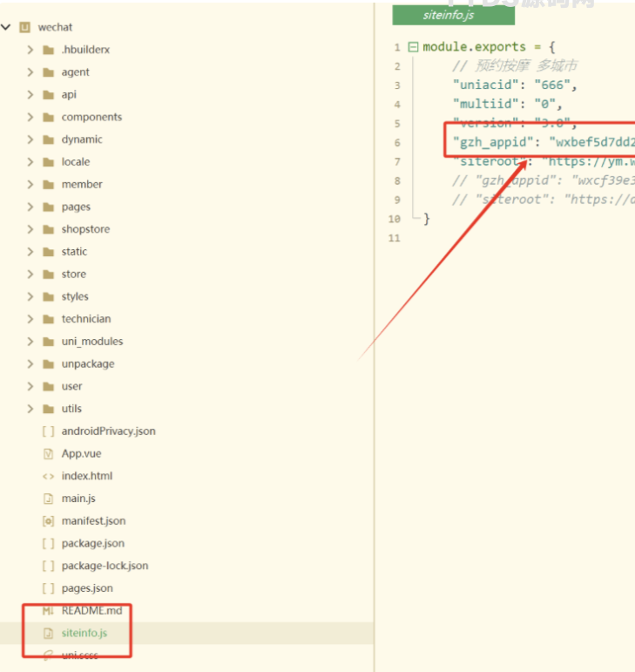Expand the uni_modules folder chevron
Viewport: 635px width, 672px height.
(x=30, y=341)
